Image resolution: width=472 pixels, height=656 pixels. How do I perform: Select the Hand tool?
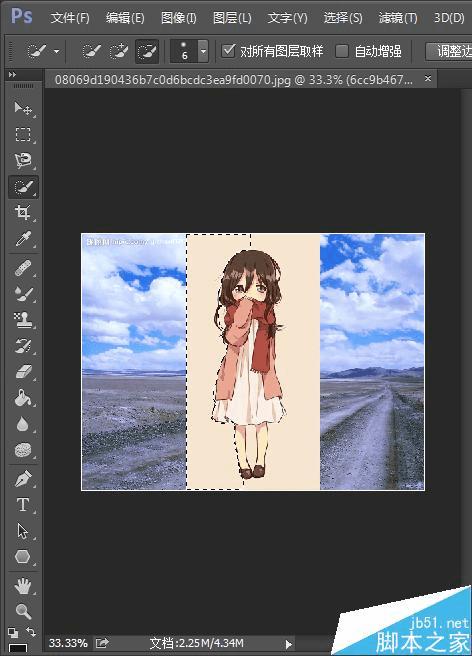click(x=23, y=586)
